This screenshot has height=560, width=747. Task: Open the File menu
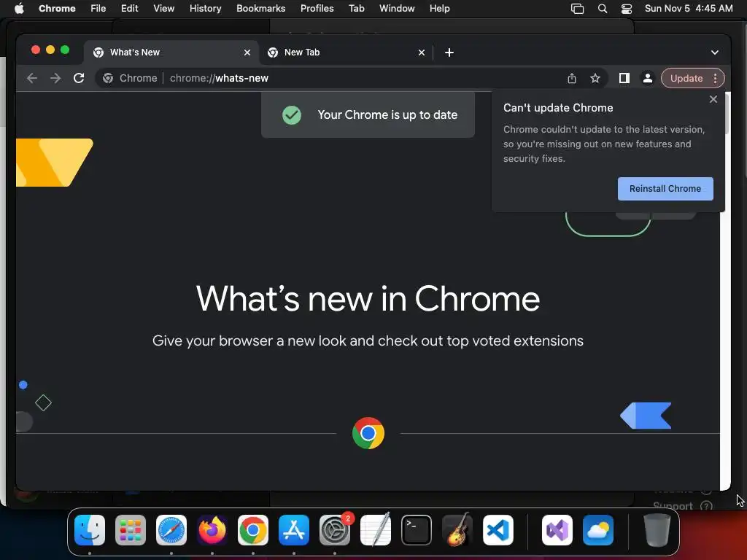coord(98,9)
